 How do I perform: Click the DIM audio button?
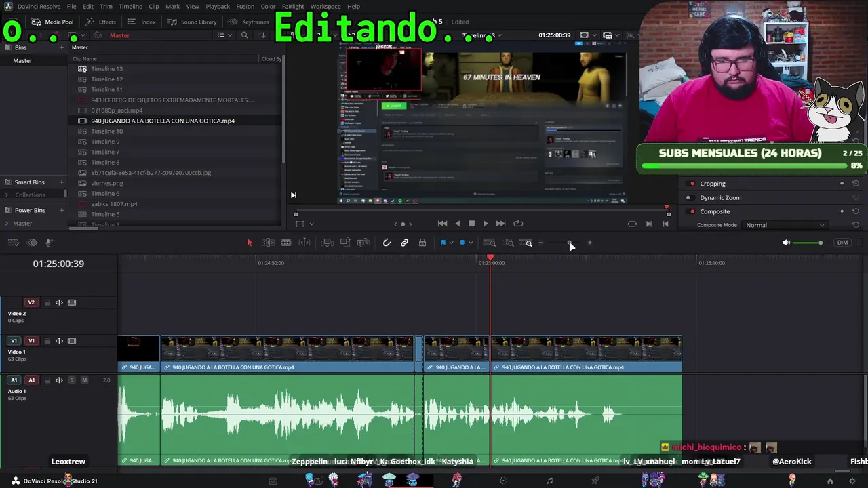842,243
